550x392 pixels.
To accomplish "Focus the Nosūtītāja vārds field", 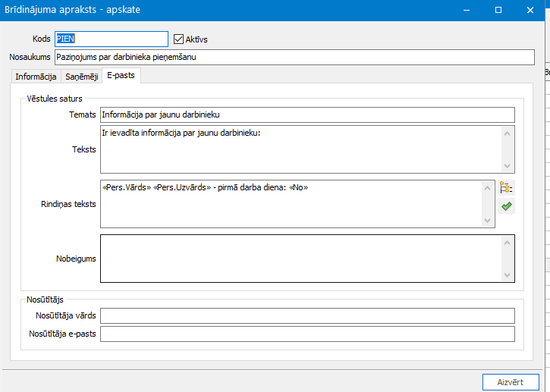I will coord(306,315).
